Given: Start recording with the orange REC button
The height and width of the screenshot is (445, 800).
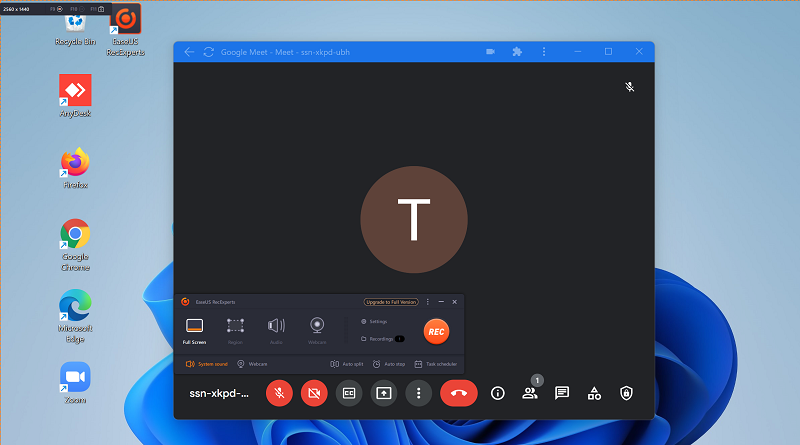Looking at the screenshot, I should (x=436, y=332).
